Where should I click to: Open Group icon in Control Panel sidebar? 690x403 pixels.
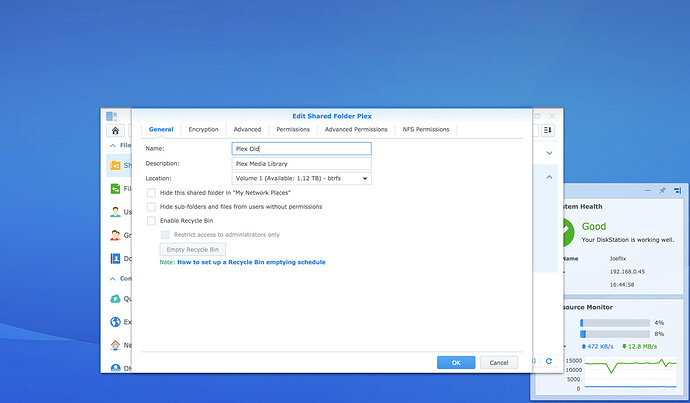pyautogui.click(x=115, y=235)
